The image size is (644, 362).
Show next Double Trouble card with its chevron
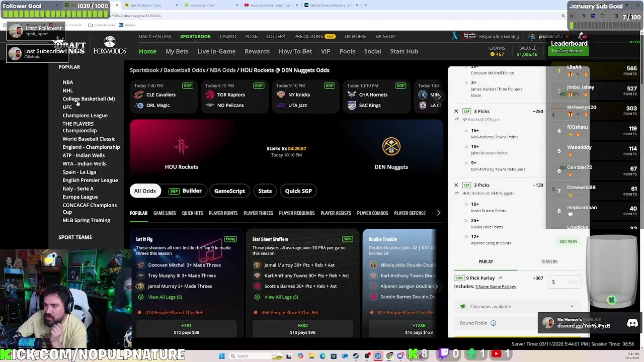436,286
